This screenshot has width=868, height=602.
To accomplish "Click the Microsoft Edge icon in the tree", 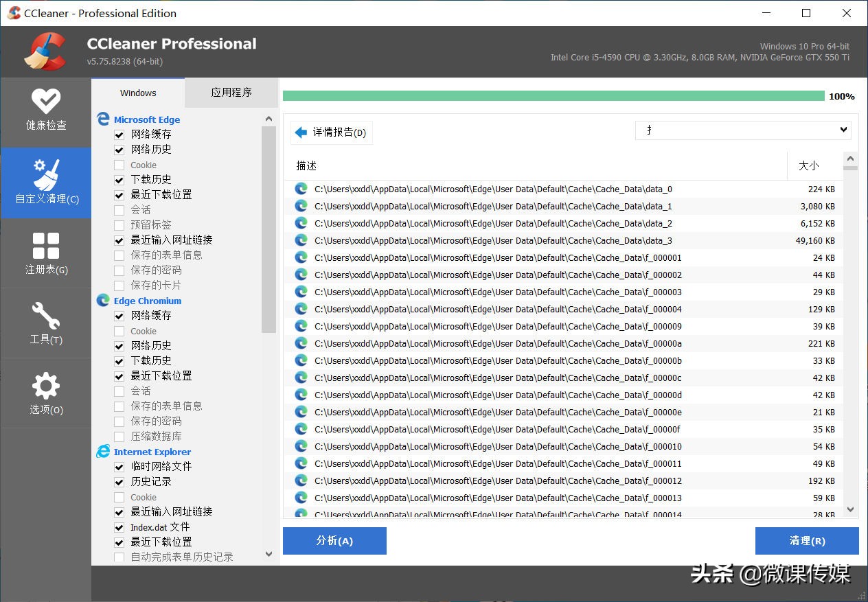I will click(x=102, y=118).
